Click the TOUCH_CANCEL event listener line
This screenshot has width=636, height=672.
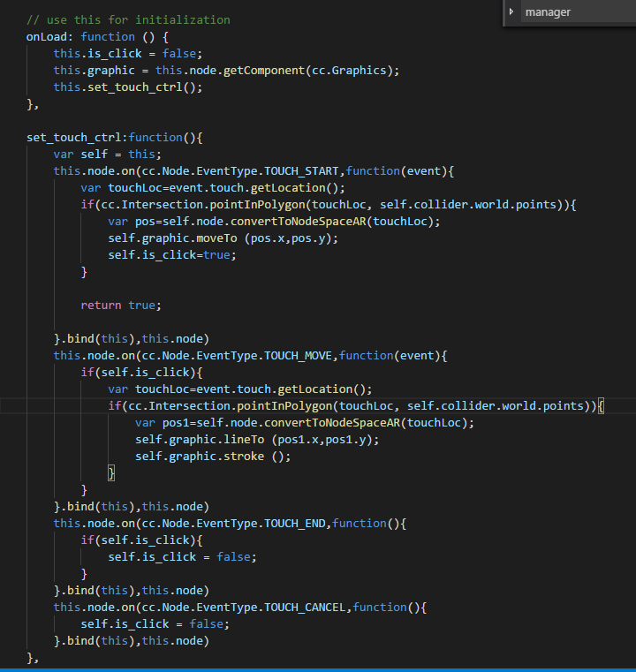240,608
